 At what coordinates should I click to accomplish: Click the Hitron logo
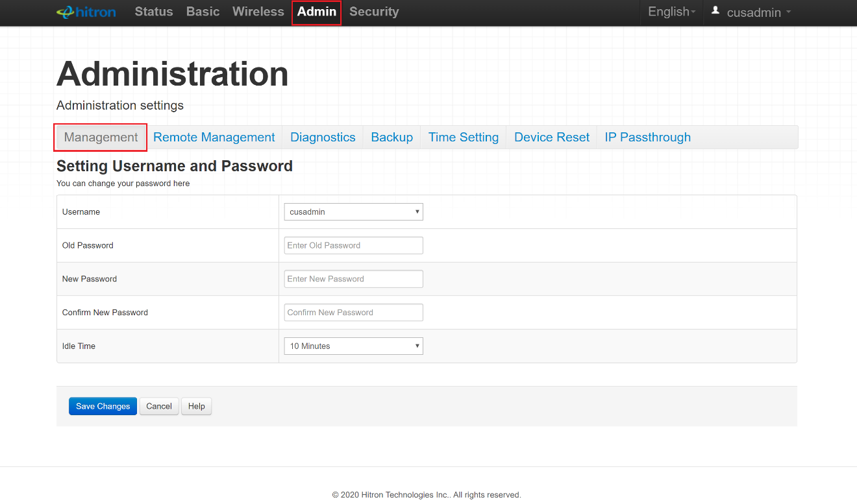click(x=86, y=12)
